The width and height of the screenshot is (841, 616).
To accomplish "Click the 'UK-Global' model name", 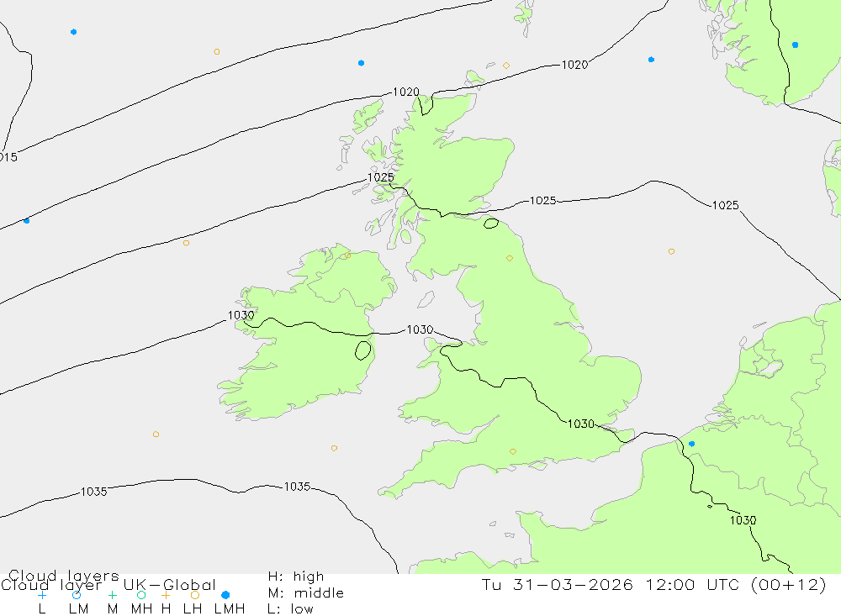I will tap(170, 584).
